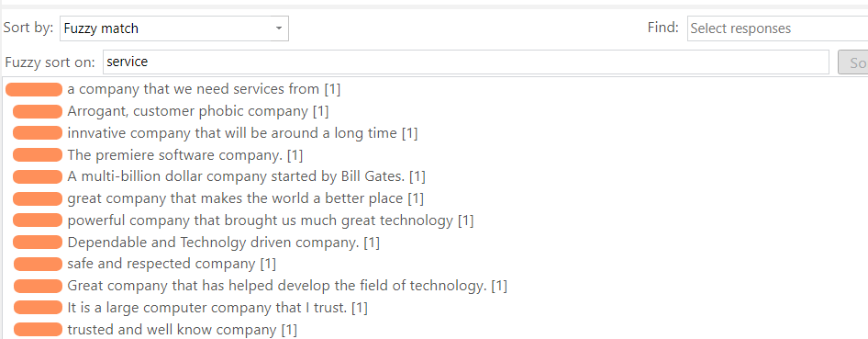Click orange bar next to 'Great company that has helped'
This screenshot has width=868, height=339.
[38, 286]
